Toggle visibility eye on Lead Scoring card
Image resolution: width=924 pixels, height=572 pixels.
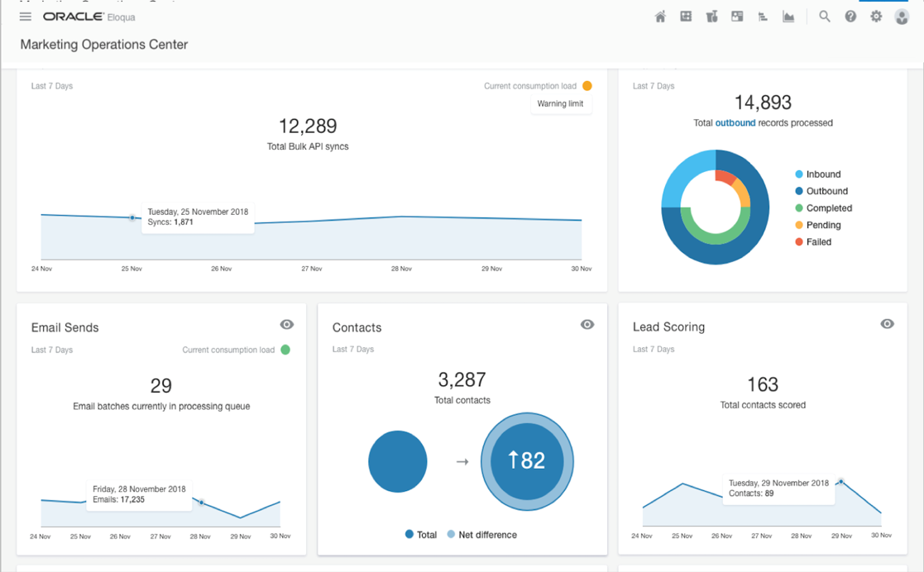888,324
